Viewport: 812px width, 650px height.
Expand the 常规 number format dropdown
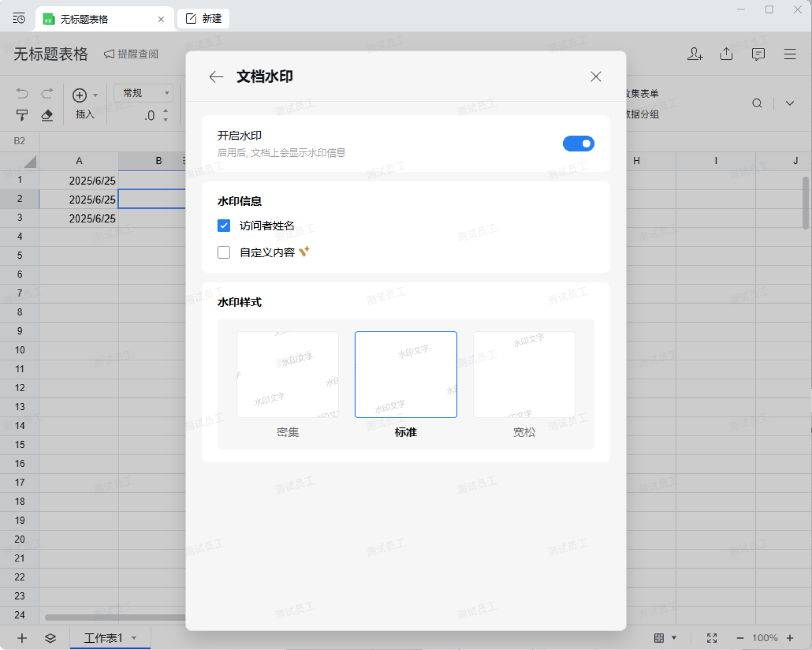143,93
